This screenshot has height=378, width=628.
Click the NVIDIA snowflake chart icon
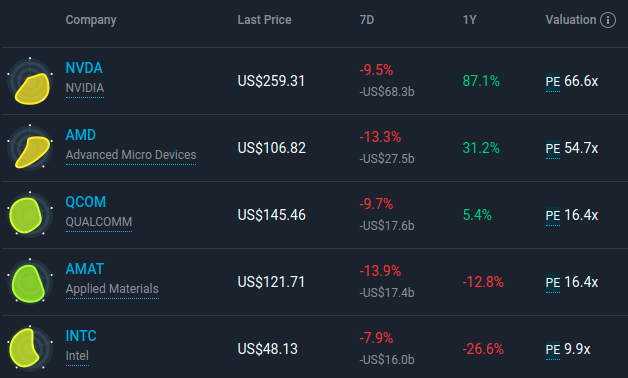tap(30, 81)
